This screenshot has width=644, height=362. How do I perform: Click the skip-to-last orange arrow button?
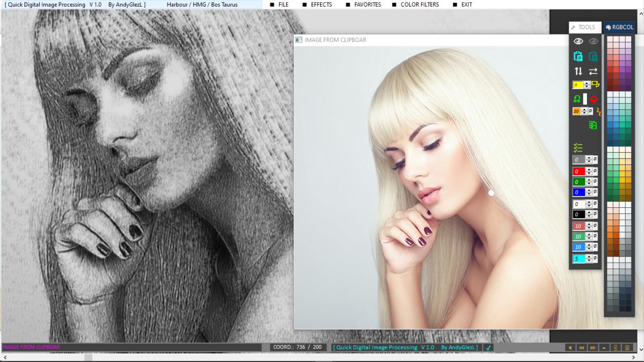(593, 348)
